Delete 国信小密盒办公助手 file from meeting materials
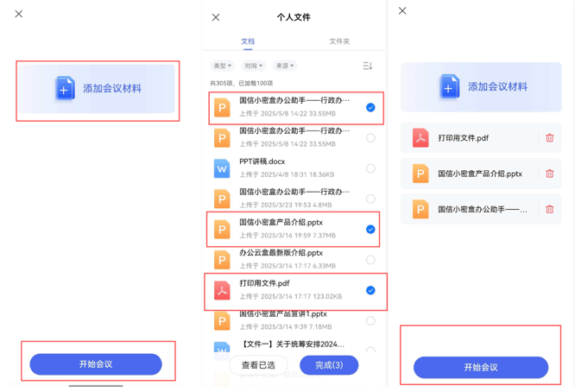This screenshot has height=392, width=575. [x=549, y=209]
